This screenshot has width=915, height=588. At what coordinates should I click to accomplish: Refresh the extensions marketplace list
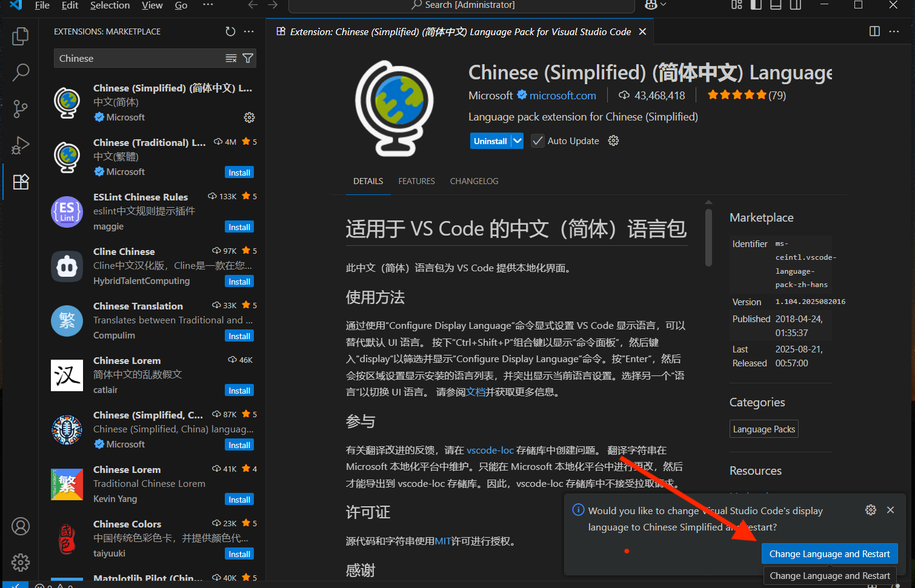click(230, 31)
